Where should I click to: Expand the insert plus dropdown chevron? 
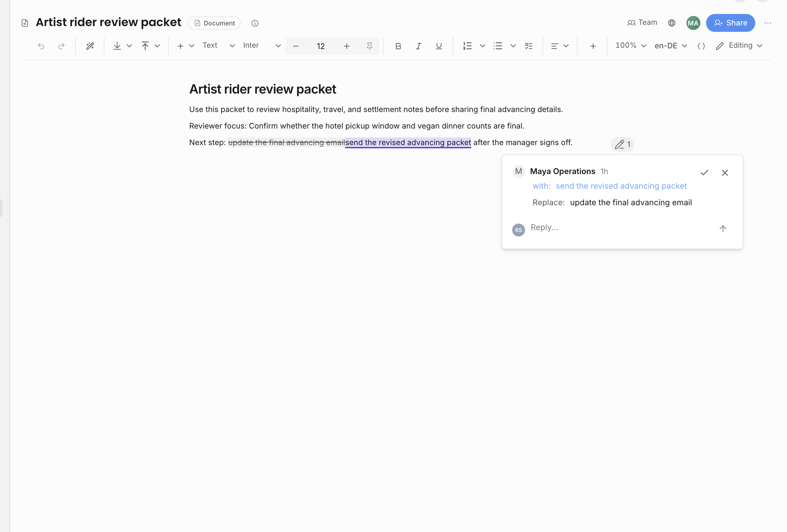click(192, 46)
